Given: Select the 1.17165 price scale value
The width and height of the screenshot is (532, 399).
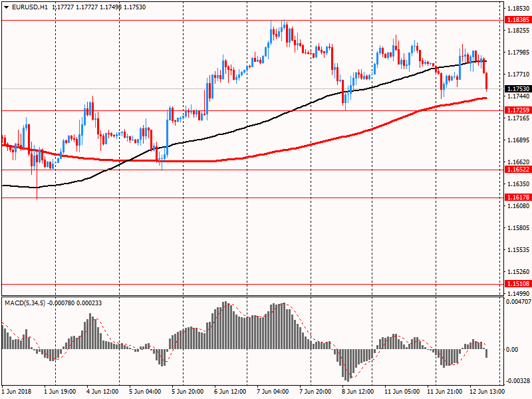Looking at the screenshot, I should point(518,118).
